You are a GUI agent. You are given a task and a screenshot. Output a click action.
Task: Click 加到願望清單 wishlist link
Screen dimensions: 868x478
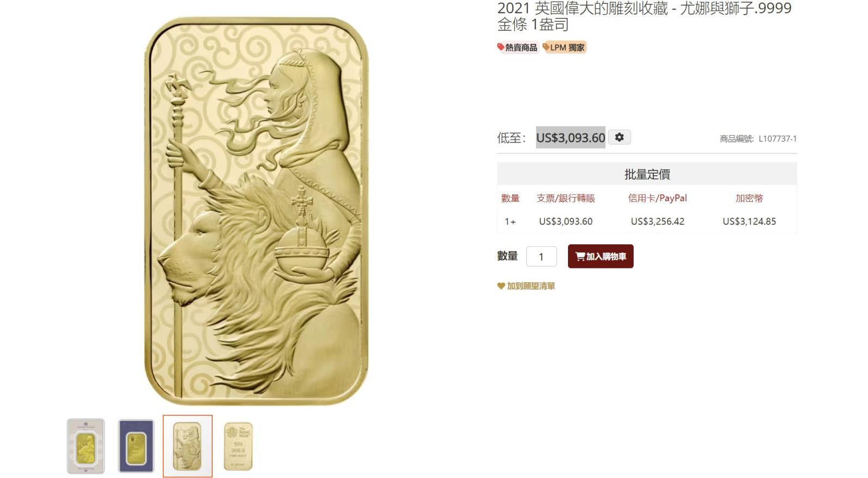(531, 286)
